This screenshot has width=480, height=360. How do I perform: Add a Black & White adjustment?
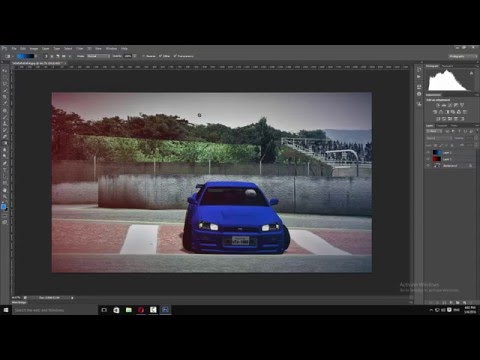coord(447,112)
